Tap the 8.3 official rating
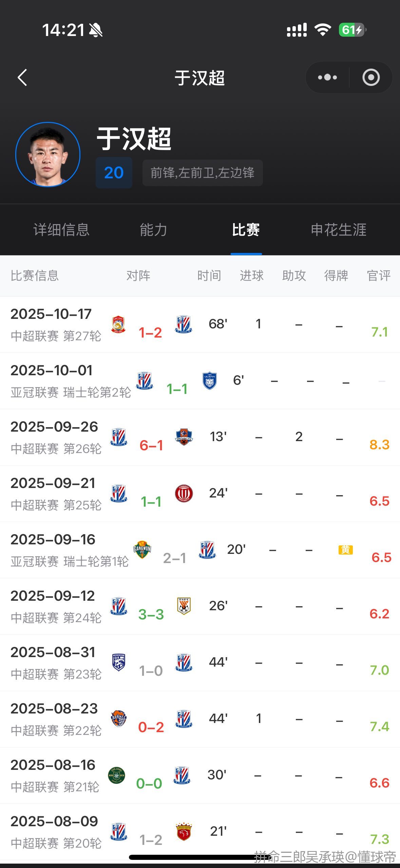Viewport: 400px width, 868px height. tap(379, 445)
